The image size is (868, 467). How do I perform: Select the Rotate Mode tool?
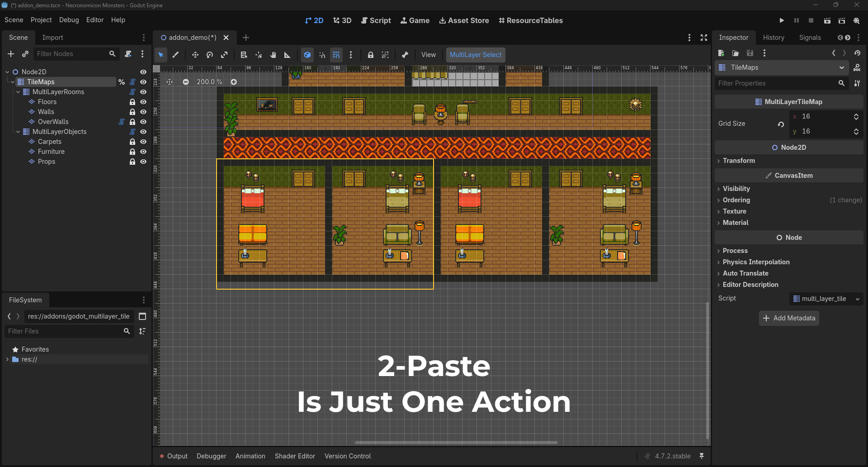210,55
